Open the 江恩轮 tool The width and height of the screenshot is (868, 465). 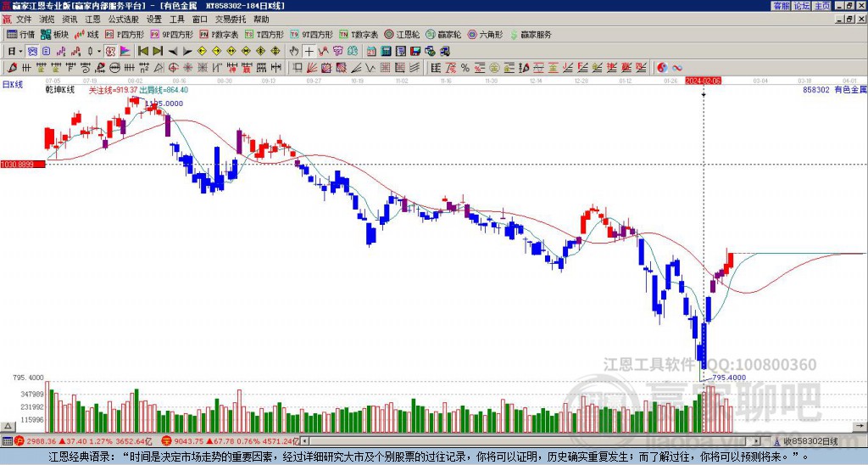coord(402,34)
